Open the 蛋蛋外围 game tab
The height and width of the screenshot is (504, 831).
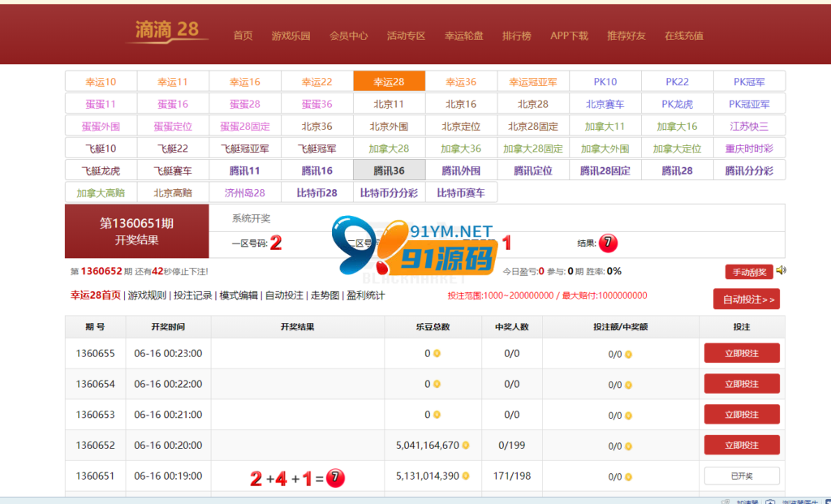click(x=101, y=126)
